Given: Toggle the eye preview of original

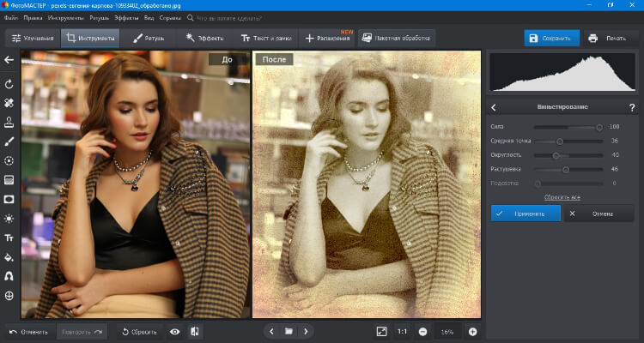Looking at the screenshot, I should point(174,331).
